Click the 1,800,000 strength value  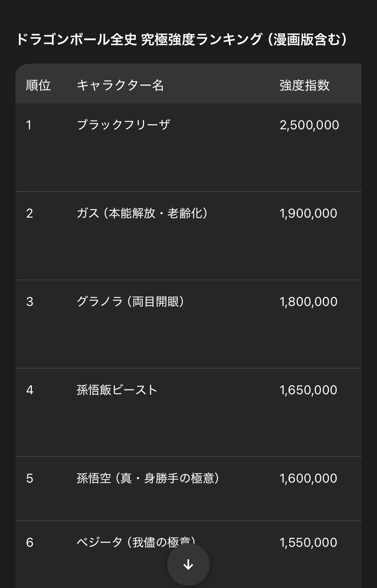308,302
